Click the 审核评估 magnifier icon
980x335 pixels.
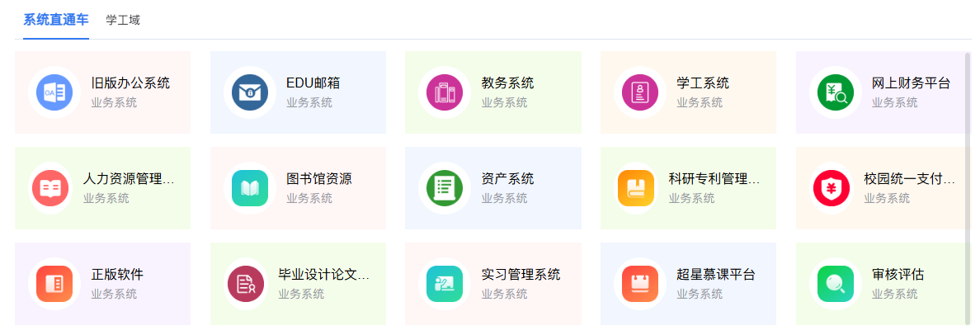point(835,284)
